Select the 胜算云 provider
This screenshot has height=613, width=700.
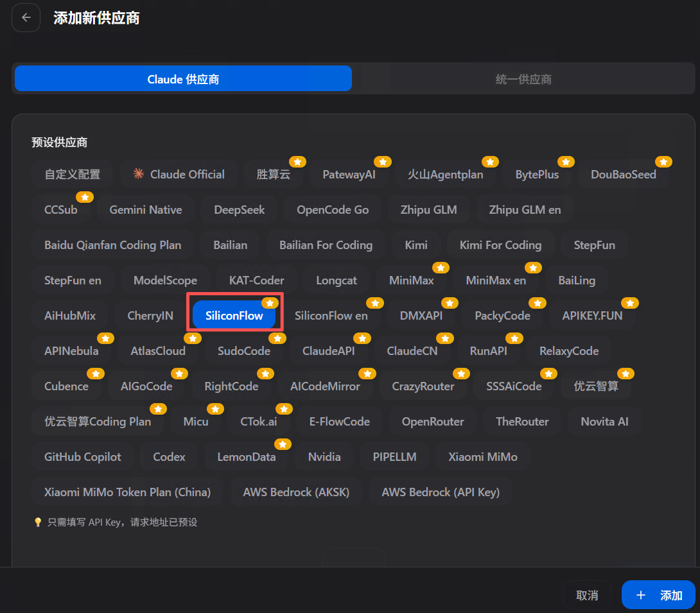(x=273, y=174)
